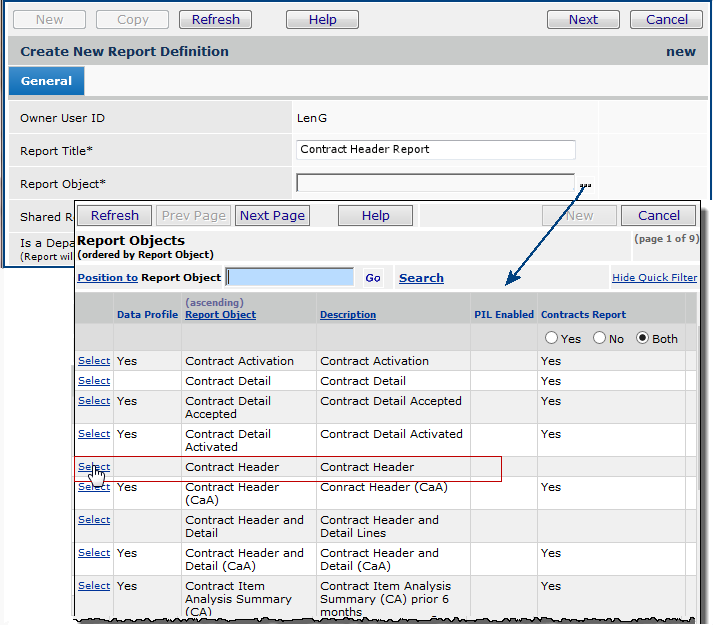Select the Yes radio for Contracts Report
This screenshot has width=713, height=625.
click(x=552, y=339)
